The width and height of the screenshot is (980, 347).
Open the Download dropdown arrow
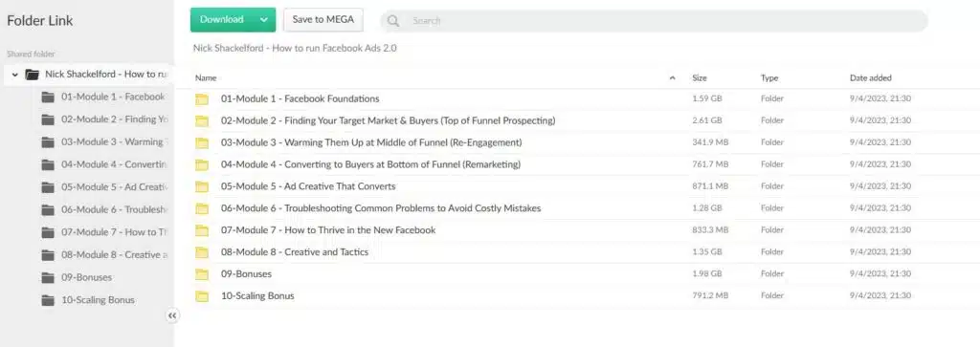click(265, 20)
